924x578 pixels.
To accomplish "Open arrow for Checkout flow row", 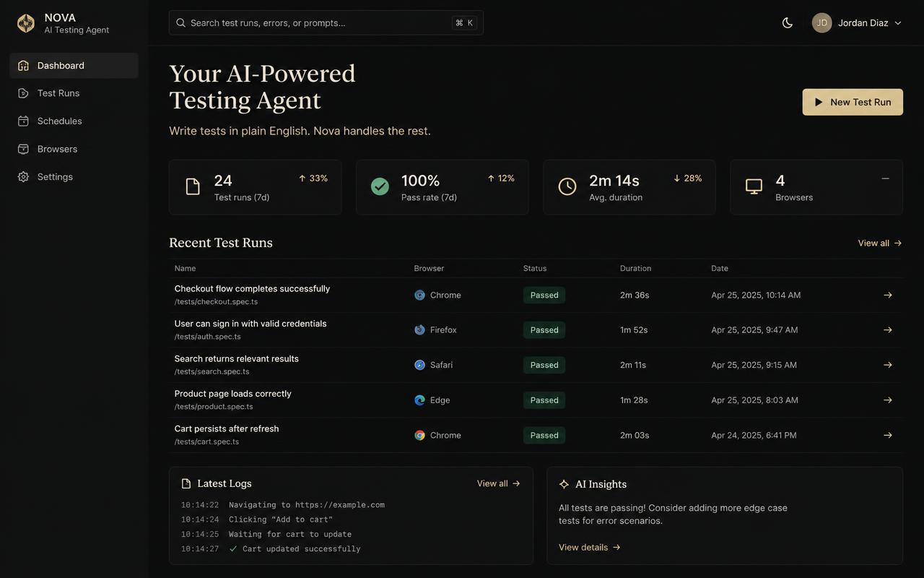I will click(888, 295).
